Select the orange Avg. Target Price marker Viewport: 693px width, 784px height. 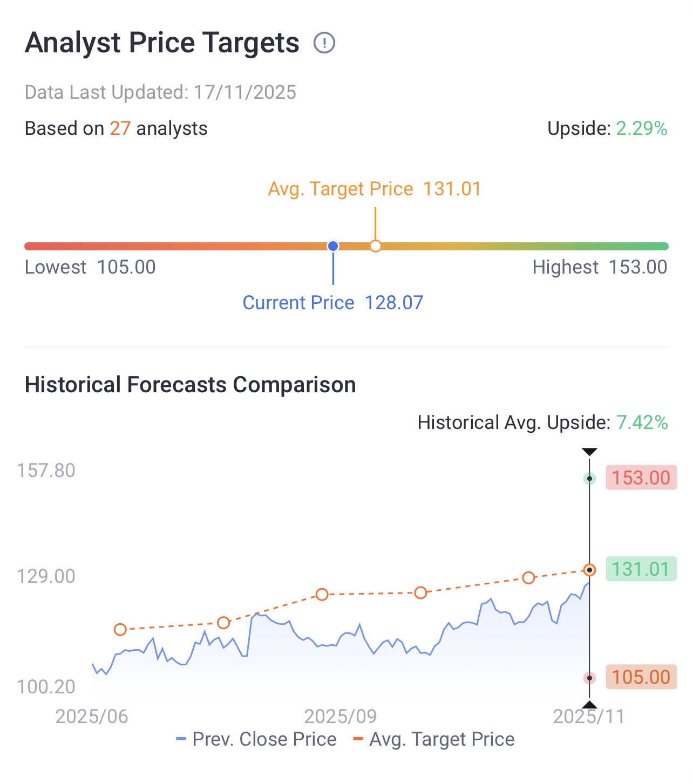(376, 246)
